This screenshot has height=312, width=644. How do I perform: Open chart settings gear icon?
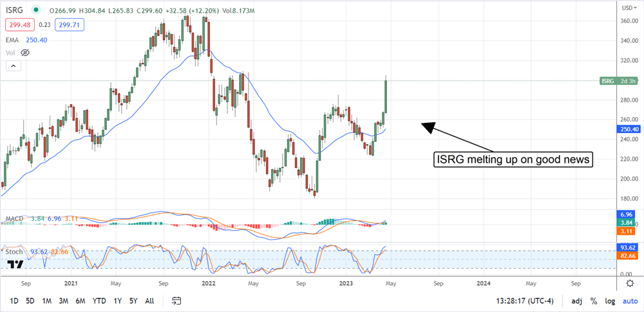[629, 284]
